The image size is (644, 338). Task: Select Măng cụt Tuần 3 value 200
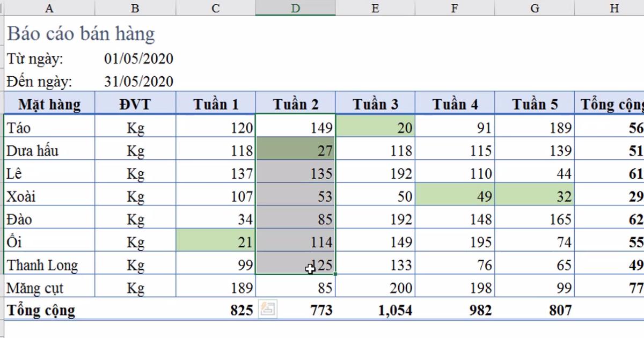click(x=375, y=286)
